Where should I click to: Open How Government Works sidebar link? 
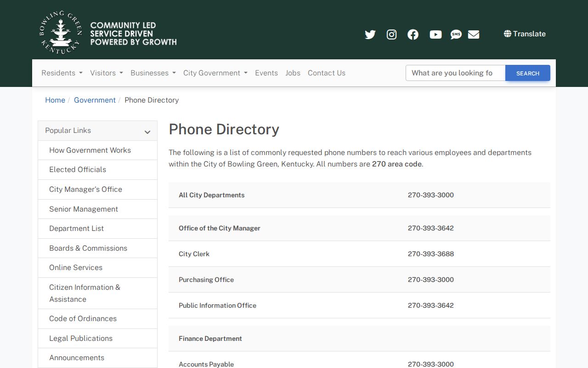(x=97, y=150)
